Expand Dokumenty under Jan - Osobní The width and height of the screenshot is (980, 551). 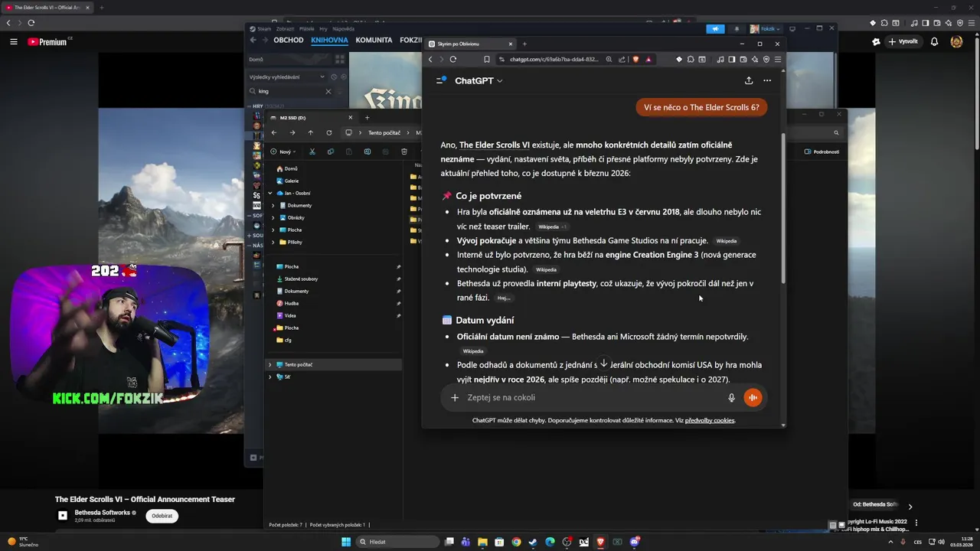coord(273,205)
